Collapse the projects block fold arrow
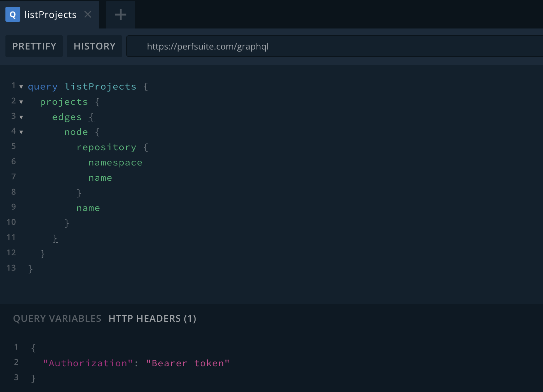543x392 pixels. pos(21,102)
